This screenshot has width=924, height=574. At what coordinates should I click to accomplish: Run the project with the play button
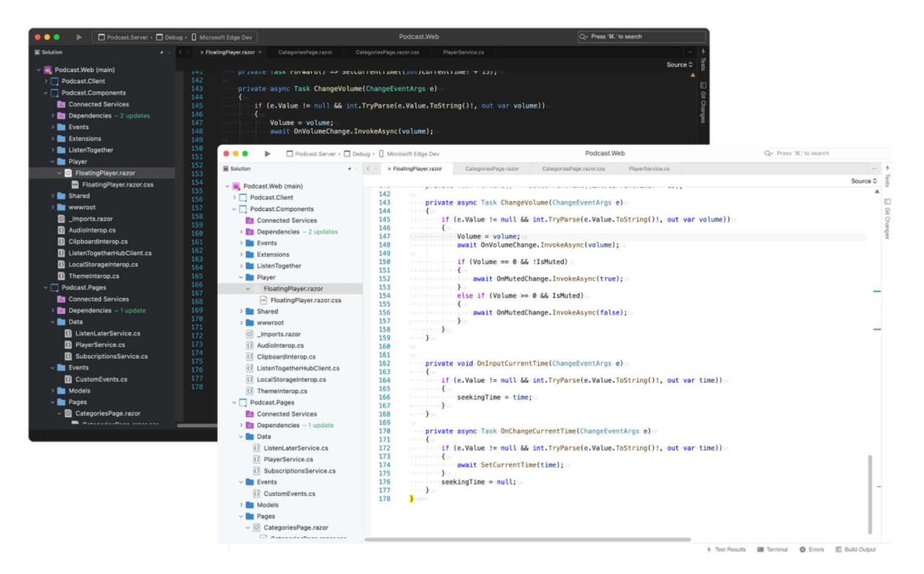point(268,154)
